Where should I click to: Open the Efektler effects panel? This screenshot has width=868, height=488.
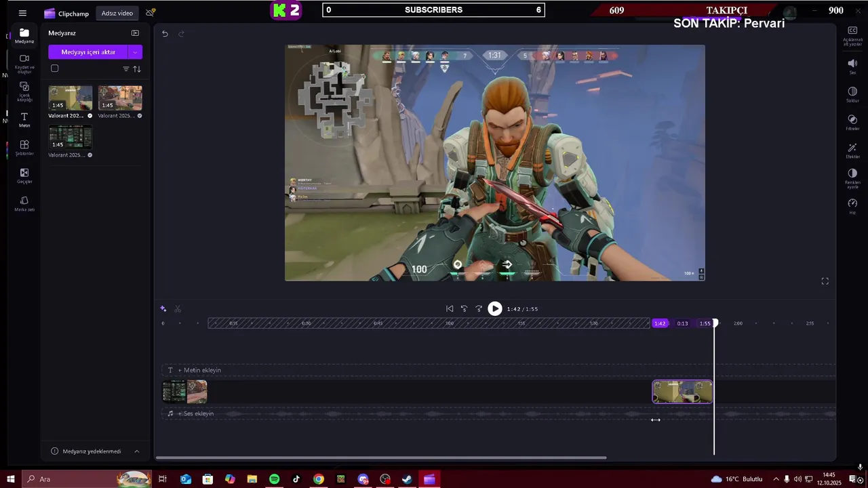coord(852,150)
